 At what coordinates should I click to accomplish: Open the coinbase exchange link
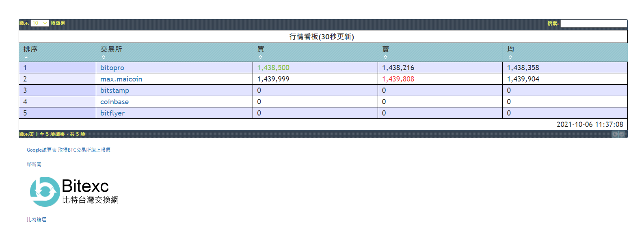click(x=114, y=102)
